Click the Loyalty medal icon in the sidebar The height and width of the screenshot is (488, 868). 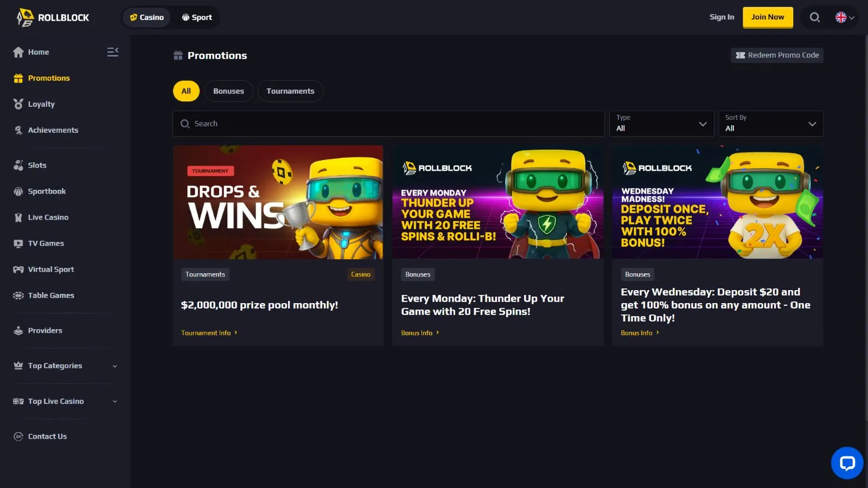coord(18,104)
